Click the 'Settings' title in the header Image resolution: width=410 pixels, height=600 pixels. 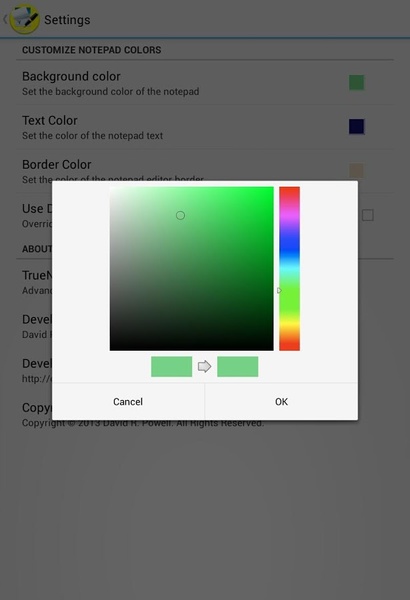click(67, 20)
